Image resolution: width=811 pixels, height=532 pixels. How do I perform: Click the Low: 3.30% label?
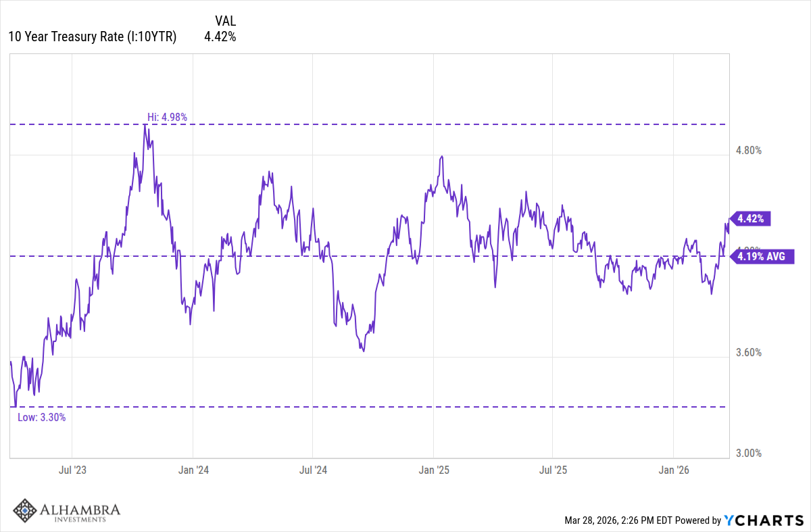[42, 417]
